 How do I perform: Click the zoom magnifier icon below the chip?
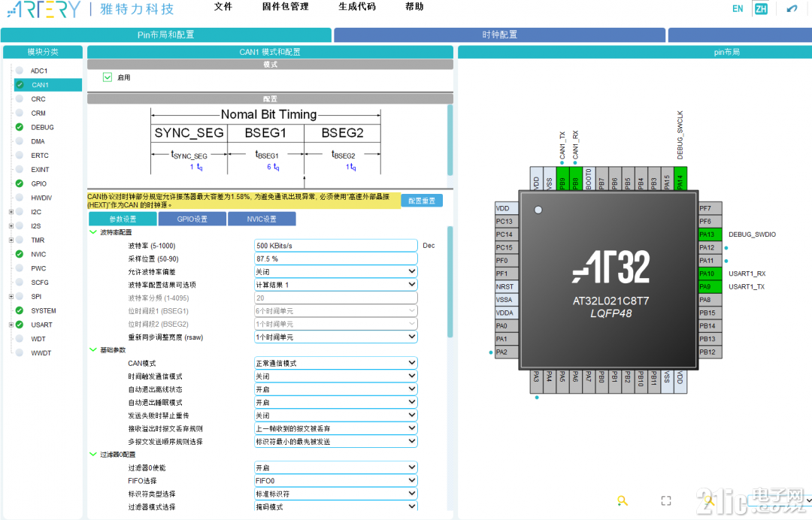pyautogui.click(x=623, y=500)
